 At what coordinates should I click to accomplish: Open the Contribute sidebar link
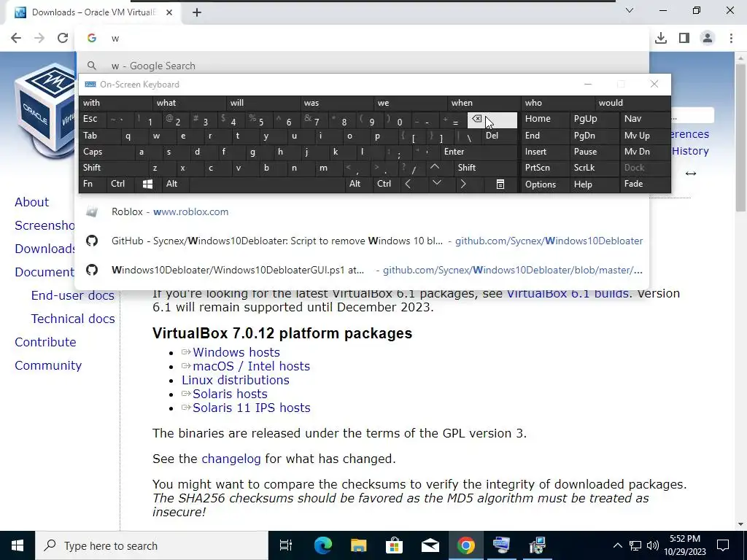(x=45, y=342)
